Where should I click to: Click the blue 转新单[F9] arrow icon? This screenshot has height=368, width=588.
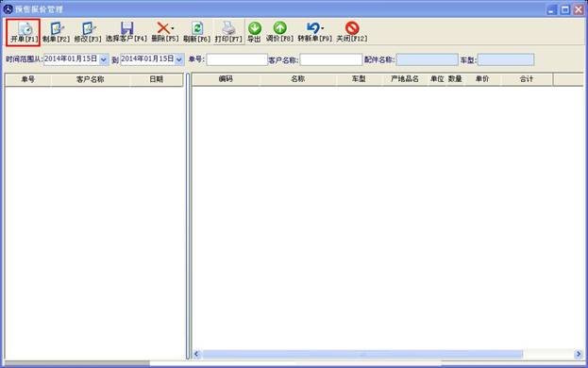(313, 27)
